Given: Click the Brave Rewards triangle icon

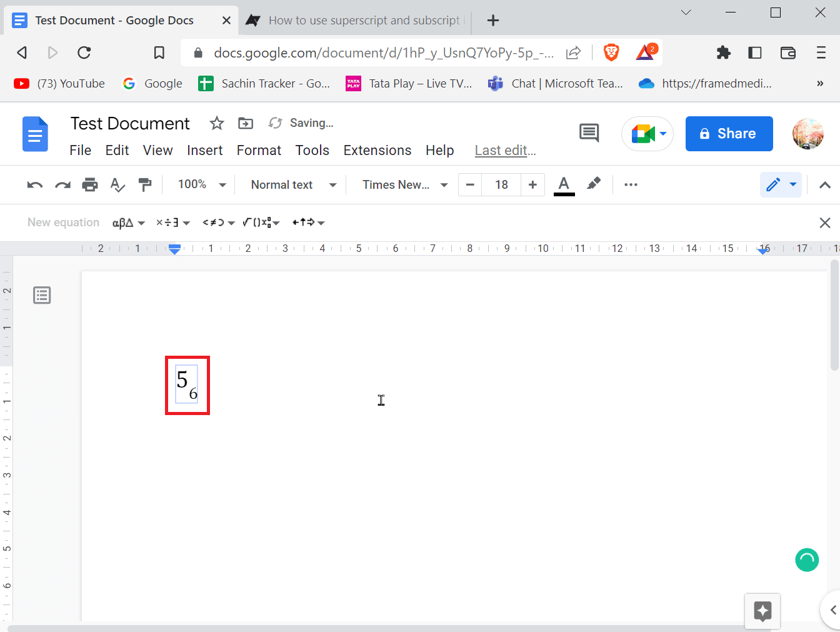Looking at the screenshot, I should pos(645,52).
